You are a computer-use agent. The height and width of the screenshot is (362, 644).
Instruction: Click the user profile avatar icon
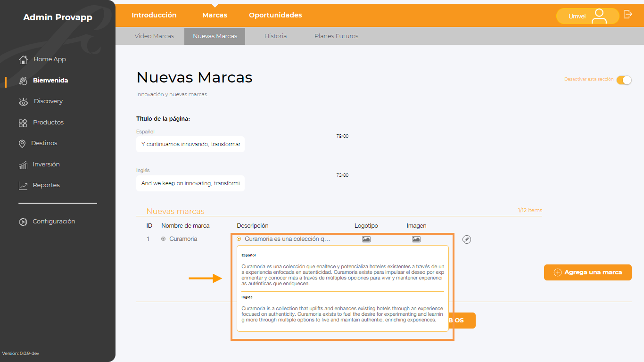(x=599, y=16)
